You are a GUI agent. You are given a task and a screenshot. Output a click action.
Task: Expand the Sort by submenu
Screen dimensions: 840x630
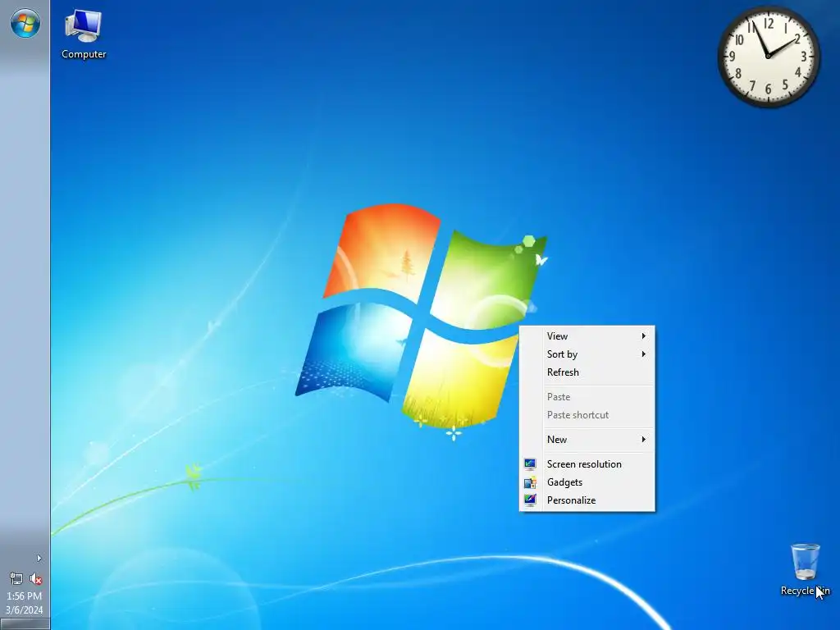[x=587, y=354]
